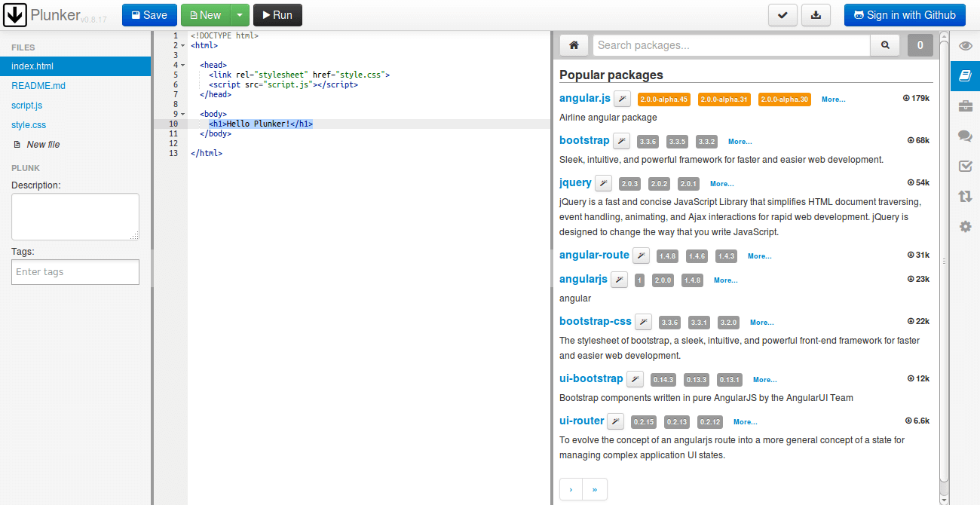The image size is (980, 505).
Task: Collapse the head tag fold arrow on line 4
Action: (x=183, y=65)
